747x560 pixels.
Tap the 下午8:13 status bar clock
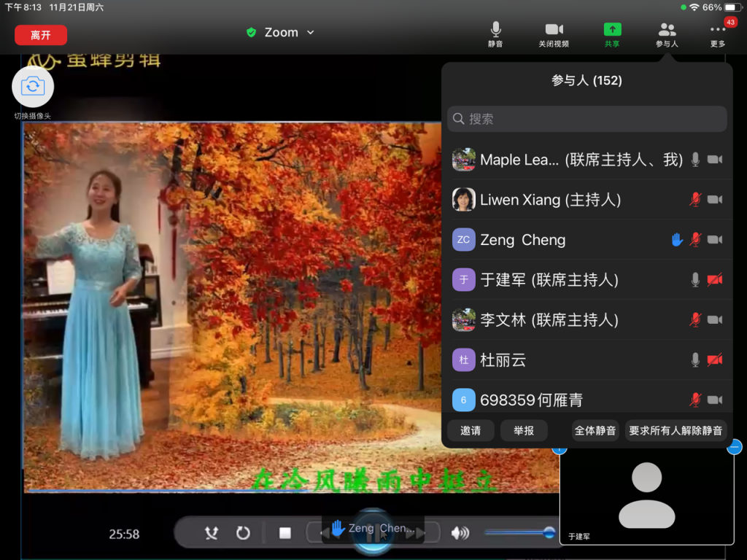tap(23, 7)
